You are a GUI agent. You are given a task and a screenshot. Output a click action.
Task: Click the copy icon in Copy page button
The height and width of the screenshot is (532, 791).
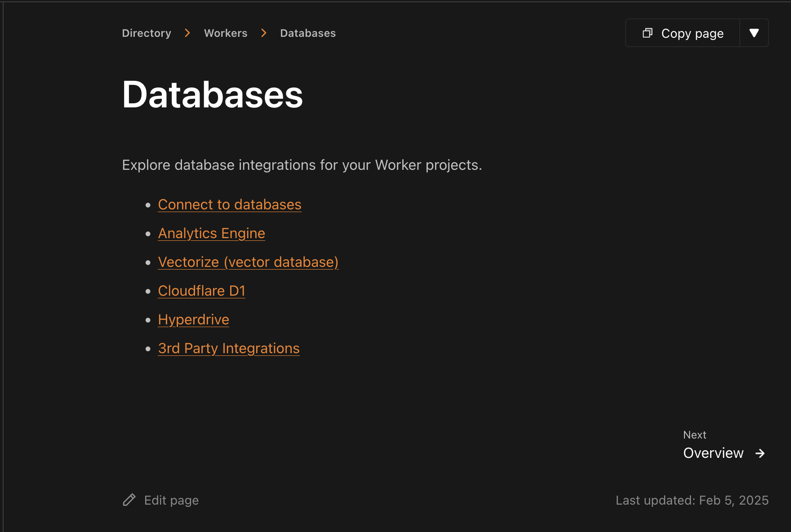(647, 33)
